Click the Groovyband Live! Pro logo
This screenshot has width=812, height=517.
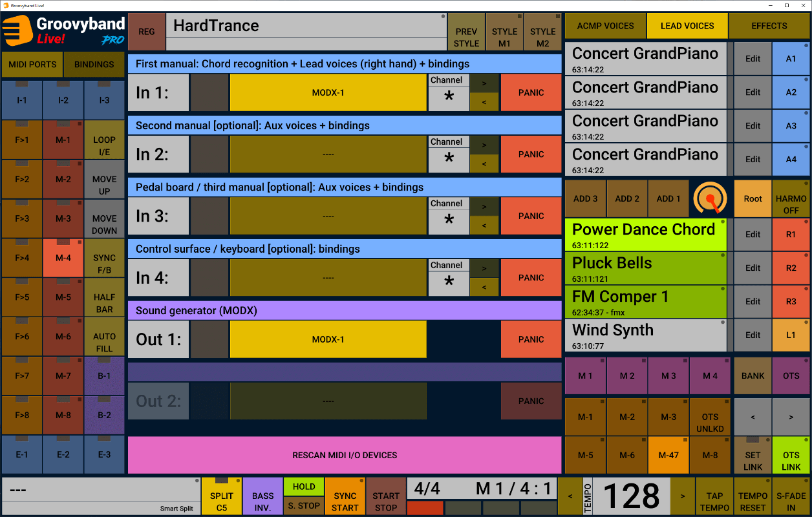[x=63, y=30]
